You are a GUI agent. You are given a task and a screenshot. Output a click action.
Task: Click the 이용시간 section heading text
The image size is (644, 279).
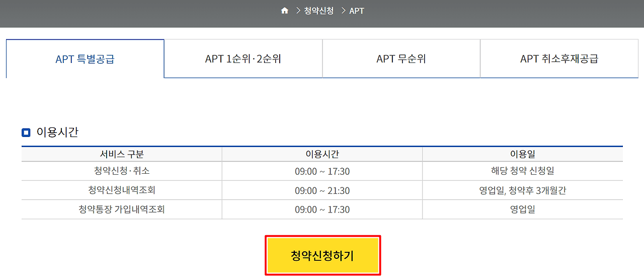(57, 132)
